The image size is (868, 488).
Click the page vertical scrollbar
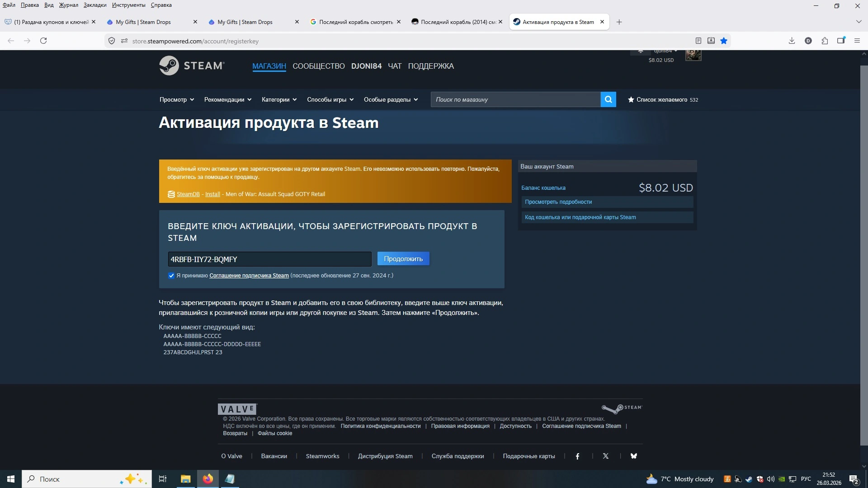[864, 255]
